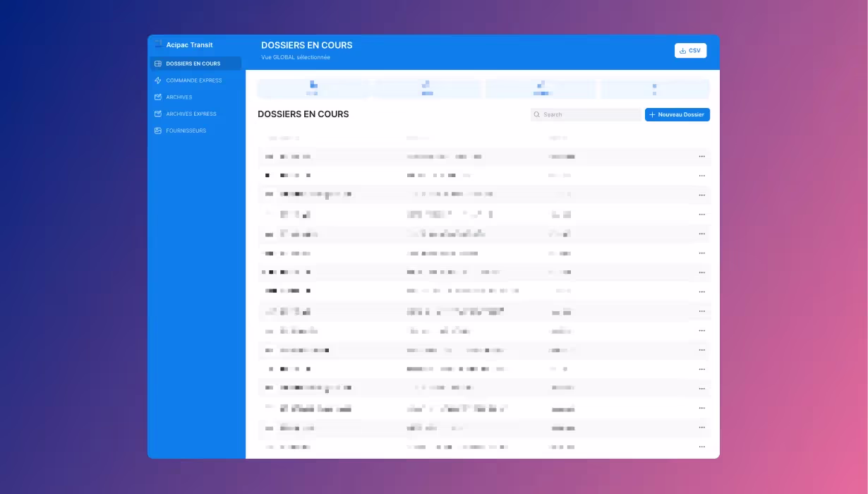868x494 pixels.
Task: Click the Dossiers en cours sidebar icon
Action: 158,64
